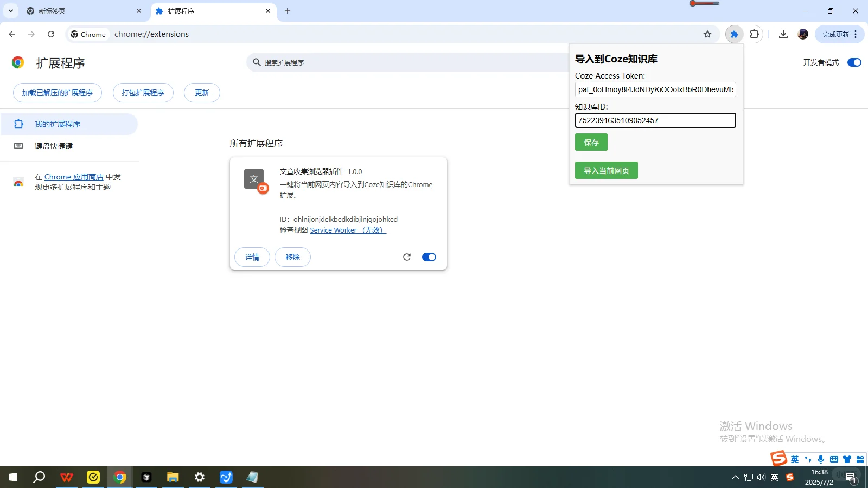Open the Sogou IME skin shirt icon

847,459
